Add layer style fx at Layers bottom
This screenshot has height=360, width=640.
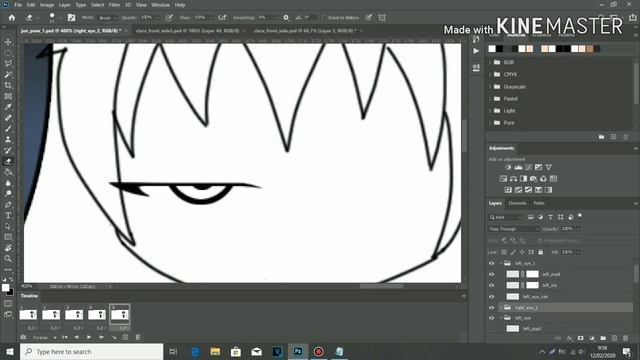[570, 338]
